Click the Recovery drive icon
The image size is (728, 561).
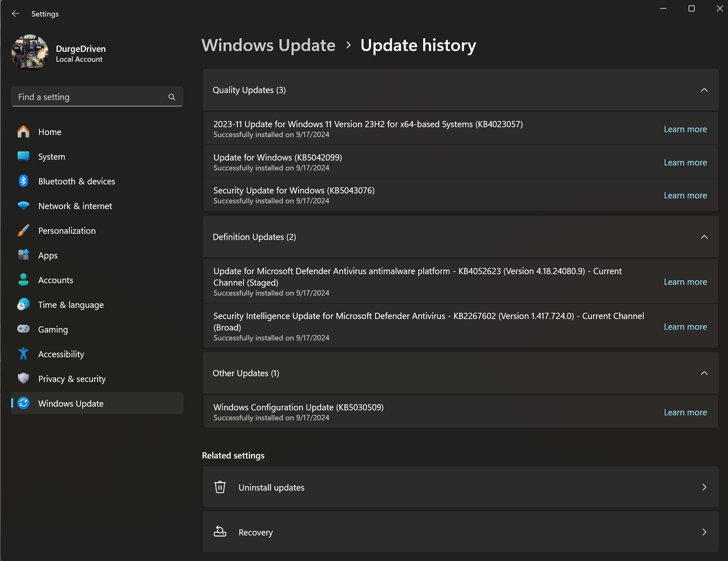pos(220,532)
